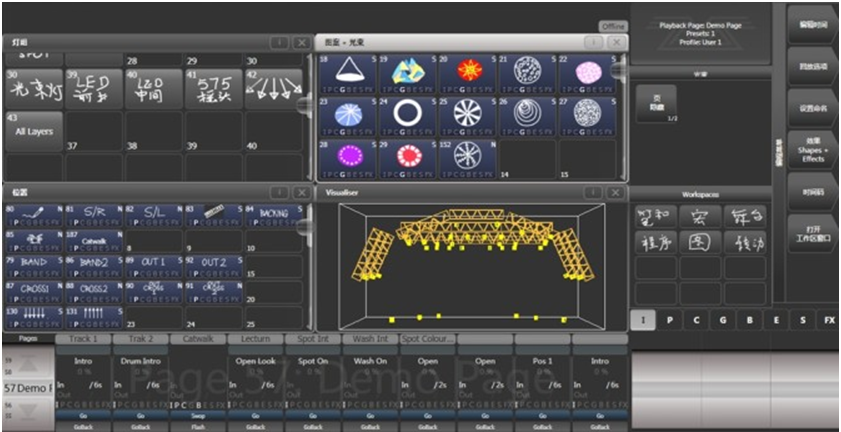
Task: Toggle the E attribute mask button
Action: [x=776, y=320]
